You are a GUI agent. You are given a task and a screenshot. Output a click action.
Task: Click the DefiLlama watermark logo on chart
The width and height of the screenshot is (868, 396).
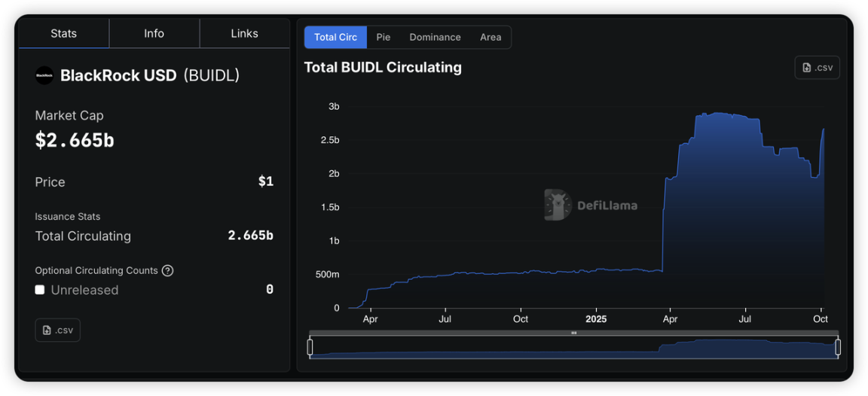[558, 205]
